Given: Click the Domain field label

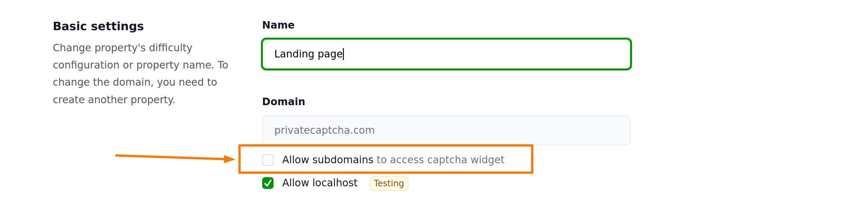Looking at the screenshot, I should point(284,101).
